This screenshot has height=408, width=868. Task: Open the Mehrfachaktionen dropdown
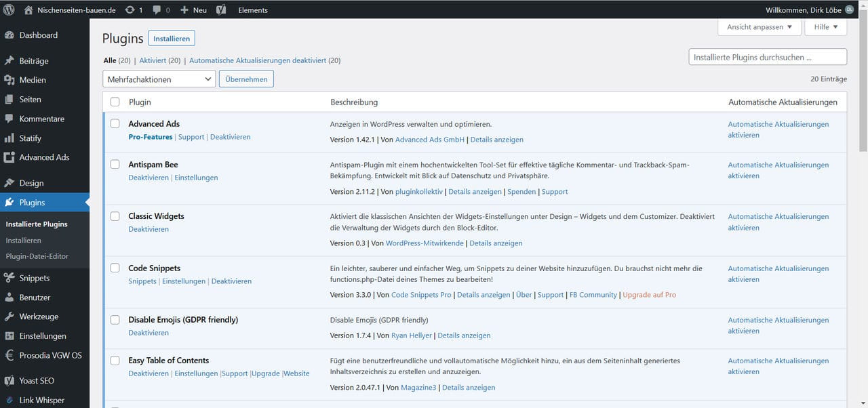159,79
